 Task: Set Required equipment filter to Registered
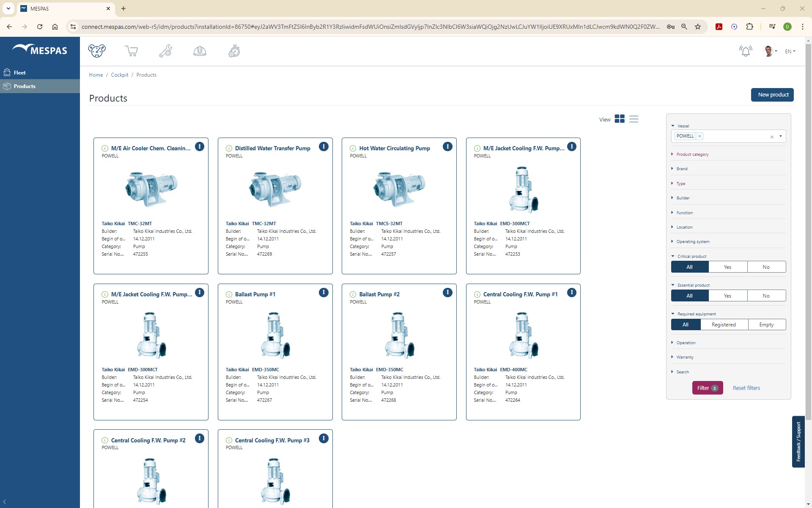click(724, 325)
